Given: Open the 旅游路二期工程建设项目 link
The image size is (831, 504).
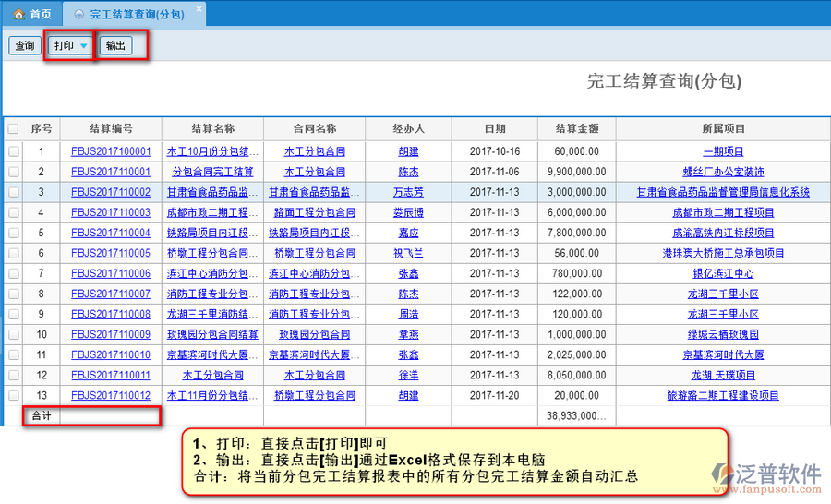Looking at the screenshot, I should pos(723,395).
